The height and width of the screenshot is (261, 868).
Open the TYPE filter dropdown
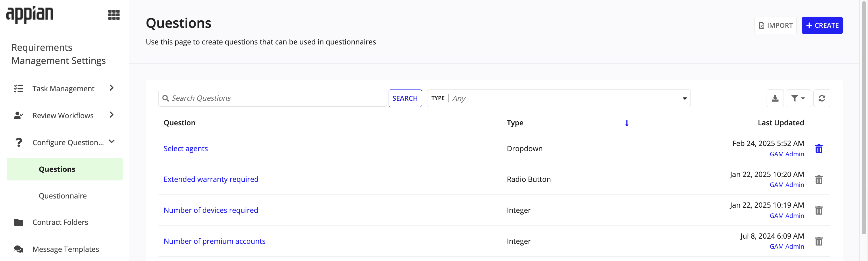point(559,98)
